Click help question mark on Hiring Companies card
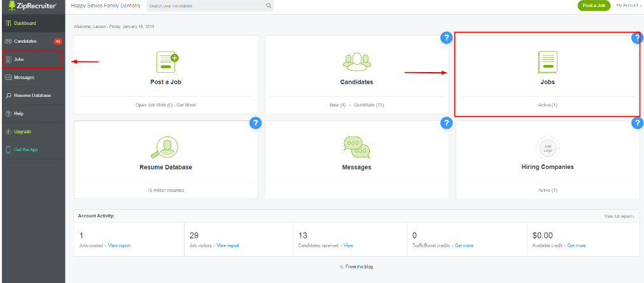644x283 pixels. pyautogui.click(x=638, y=122)
